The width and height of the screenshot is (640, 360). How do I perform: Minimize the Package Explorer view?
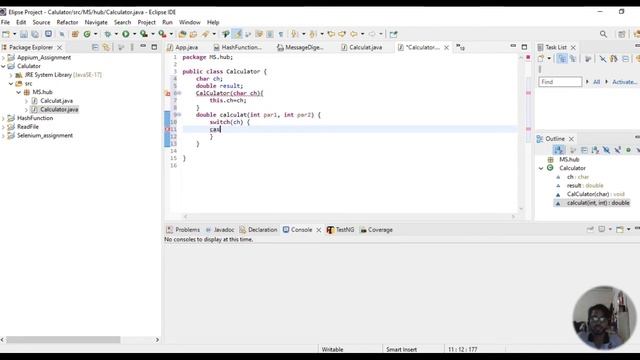pyautogui.click(x=143, y=47)
